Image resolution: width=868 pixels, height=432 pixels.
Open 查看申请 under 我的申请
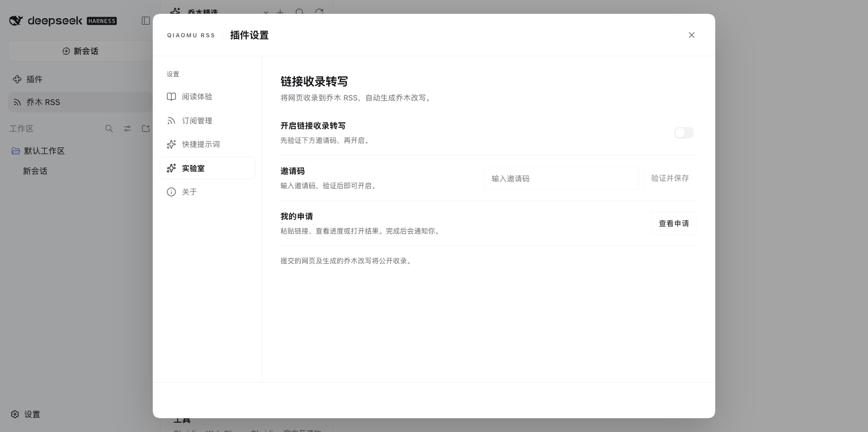click(x=674, y=224)
